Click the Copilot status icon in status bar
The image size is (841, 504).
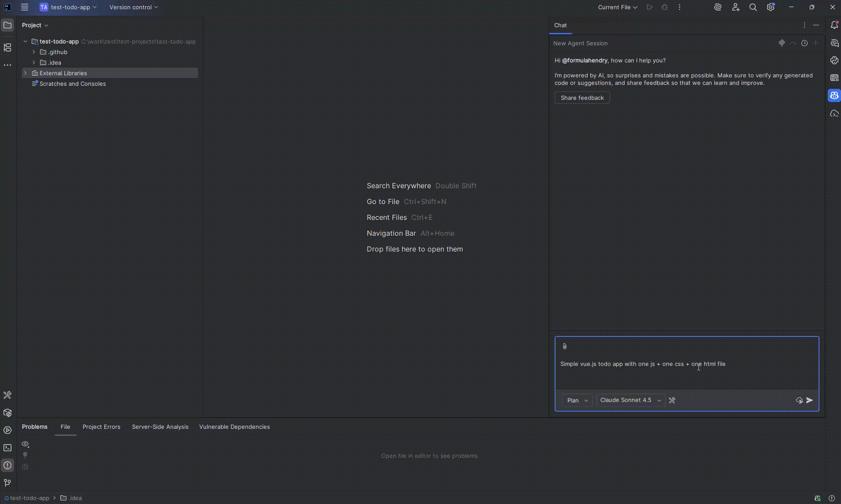[818, 498]
